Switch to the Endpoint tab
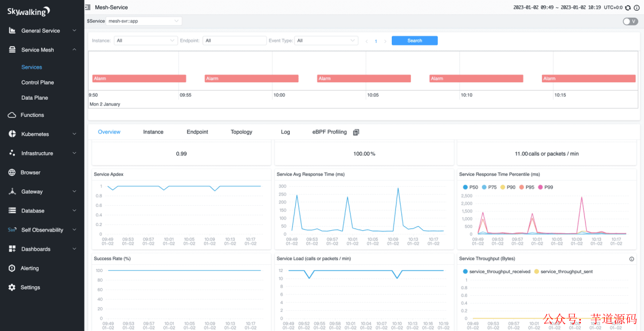This screenshot has height=331, width=644. (197, 132)
